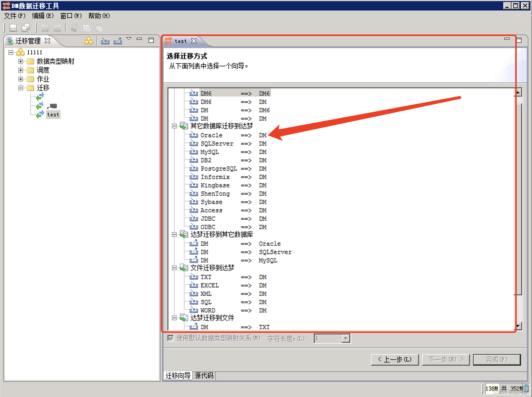Select WORD ==> DM file migration
532x397 pixels.
228,311
